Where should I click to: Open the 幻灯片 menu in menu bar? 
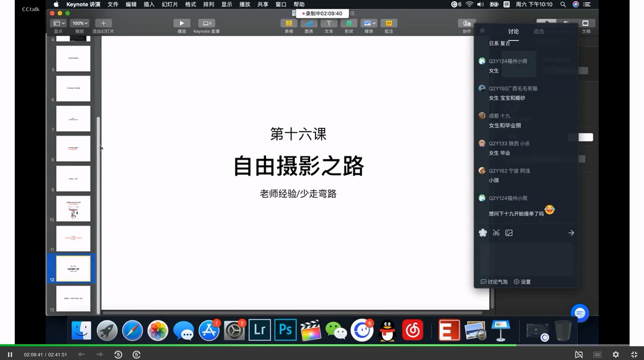click(170, 4)
